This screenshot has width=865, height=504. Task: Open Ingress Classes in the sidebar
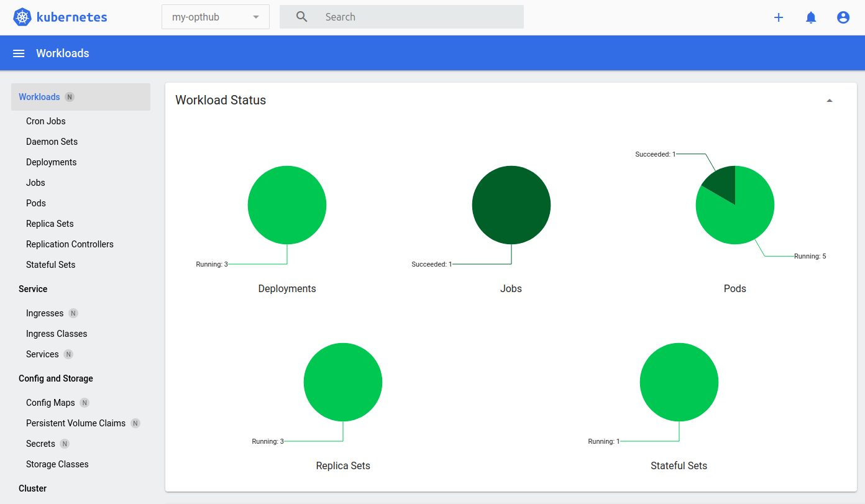pos(57,334)
